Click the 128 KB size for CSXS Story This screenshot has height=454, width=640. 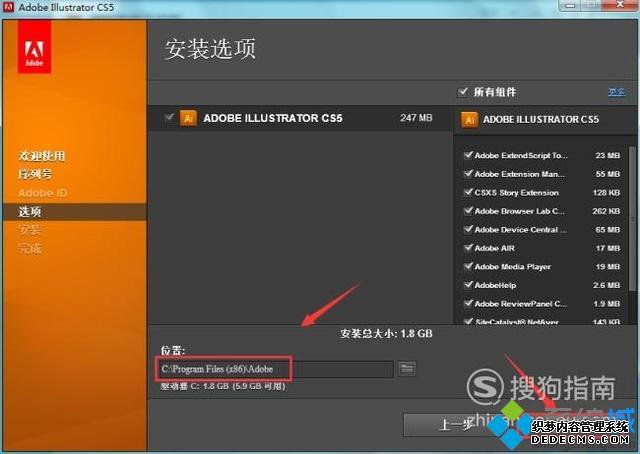click(x=606, y=192)
